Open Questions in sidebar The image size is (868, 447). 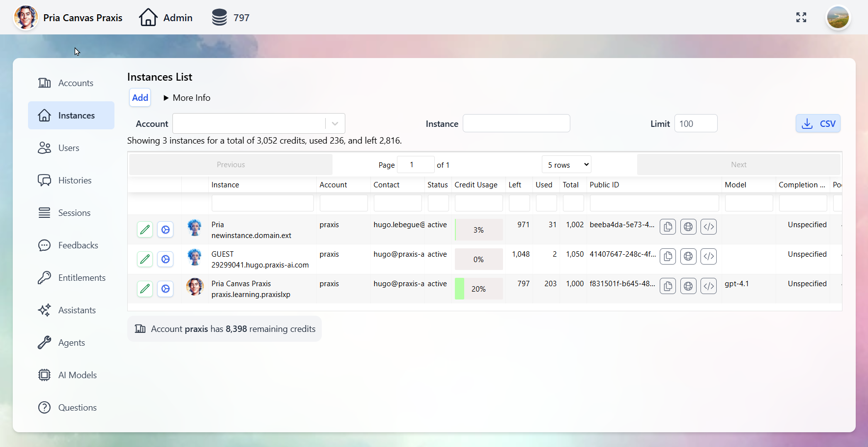point(71,408)
